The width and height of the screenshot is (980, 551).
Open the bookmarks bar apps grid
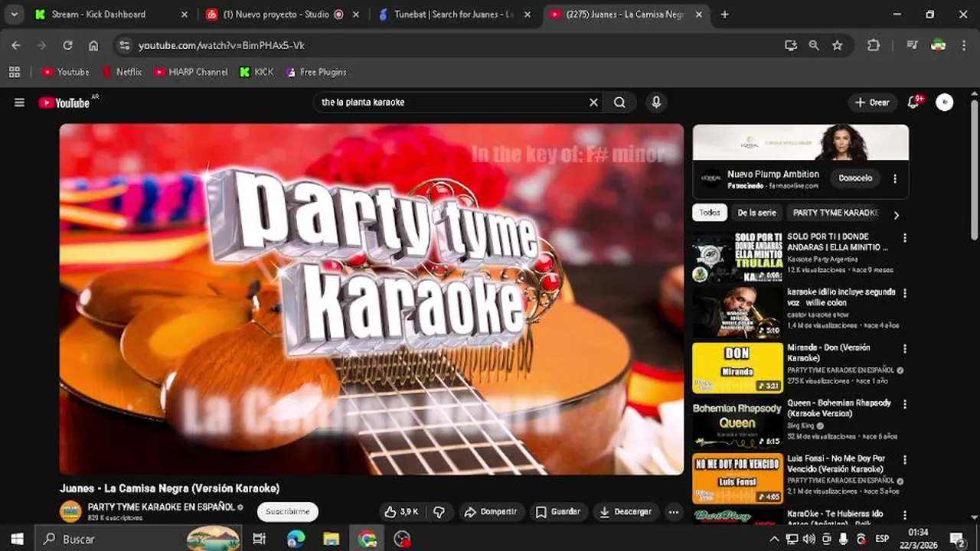(x=14, y=72)
